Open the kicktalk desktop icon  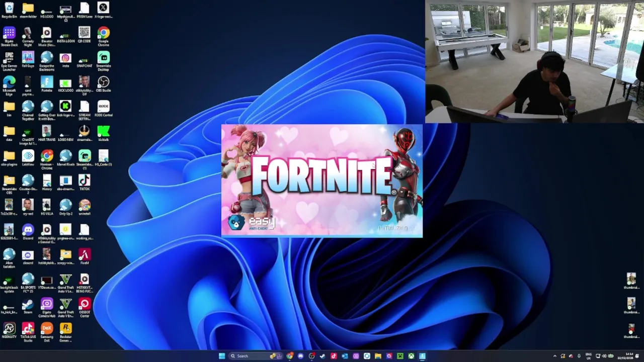pos(103,133)
